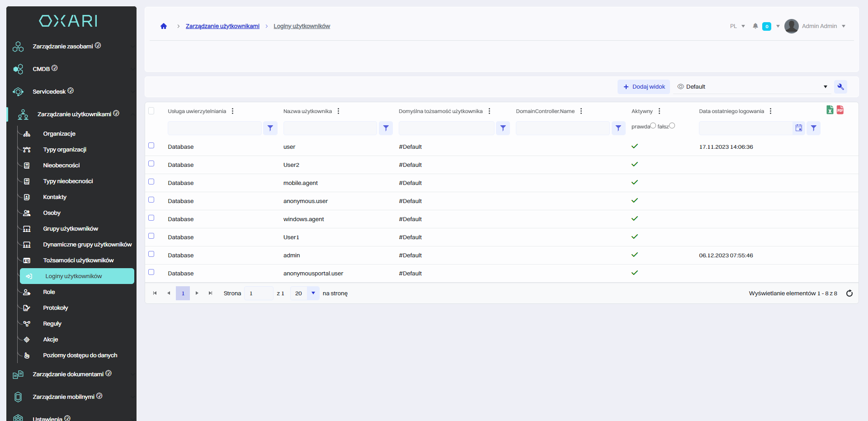Select the checkbox for the admin row
The height and width of the screenshot is (421, 868).
[151, 254]
